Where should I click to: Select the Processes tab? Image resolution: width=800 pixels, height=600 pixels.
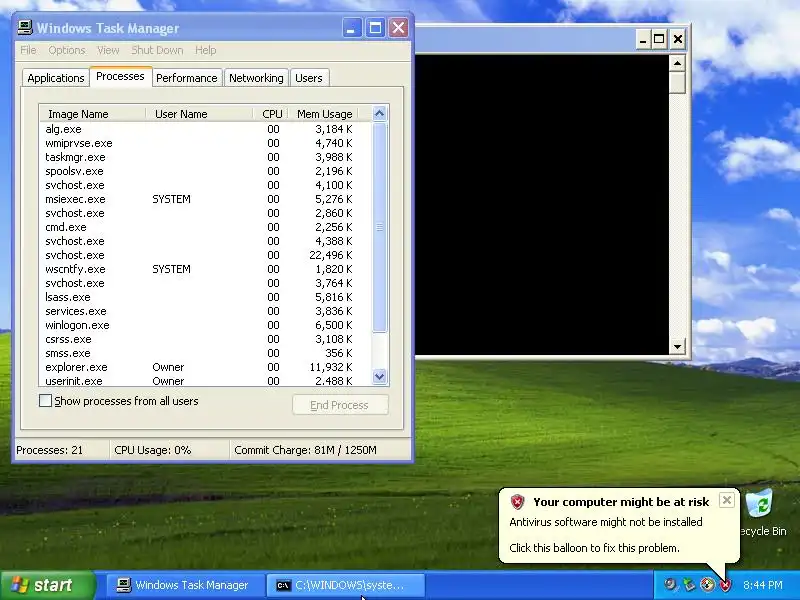tap(120, 77)
